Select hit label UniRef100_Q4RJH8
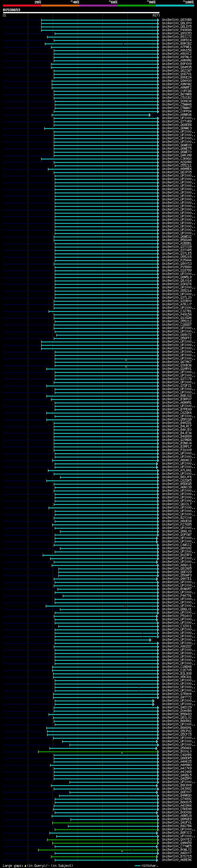The width and height of the screenshot is (197, 868). pos(177,155)
